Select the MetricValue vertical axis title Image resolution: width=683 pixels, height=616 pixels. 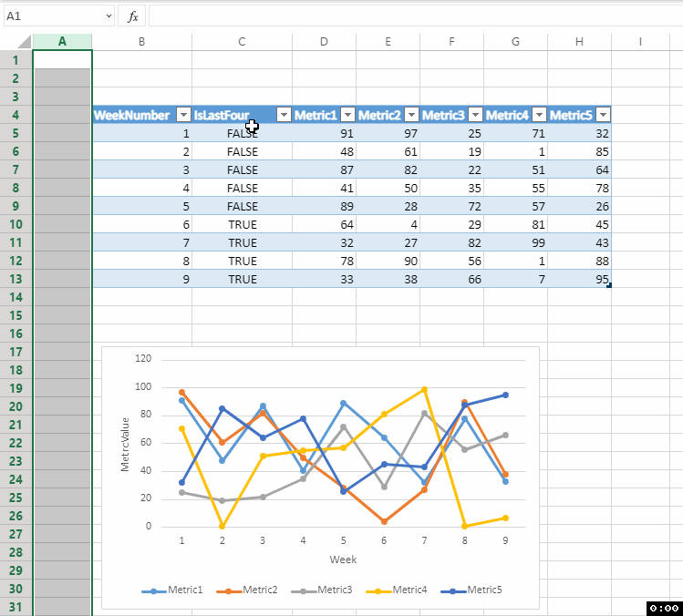[125, 445]
